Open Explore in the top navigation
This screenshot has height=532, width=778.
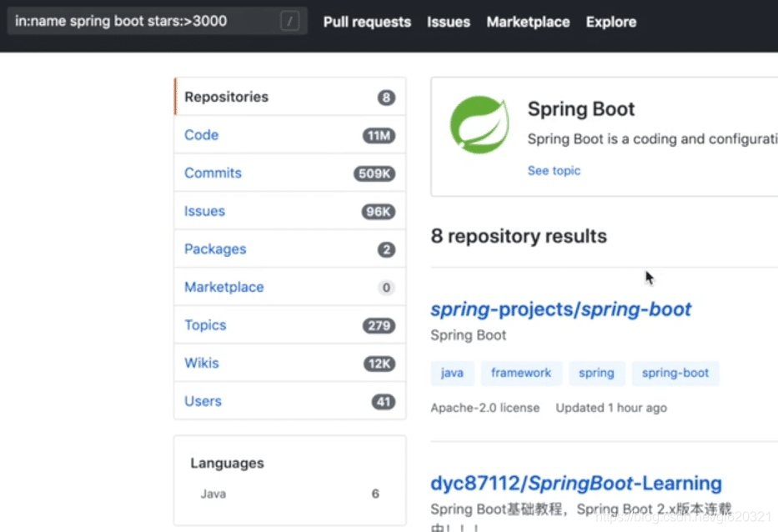[610, 22]
